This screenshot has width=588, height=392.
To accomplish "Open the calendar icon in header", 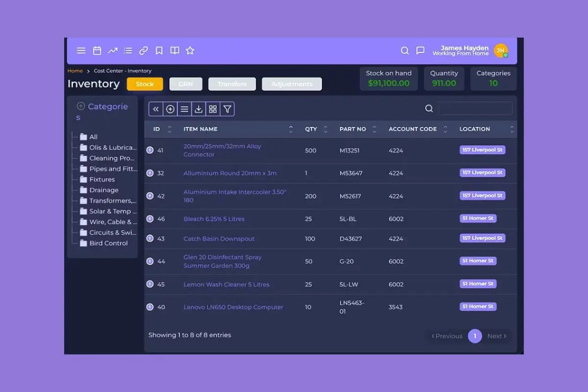I will click(x=97, y=50).
